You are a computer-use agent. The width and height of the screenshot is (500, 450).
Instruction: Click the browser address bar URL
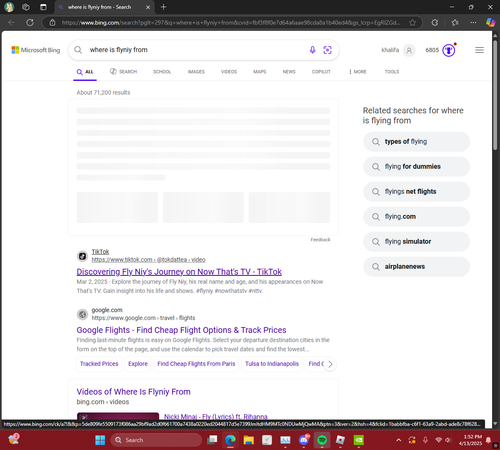[231, 22]
